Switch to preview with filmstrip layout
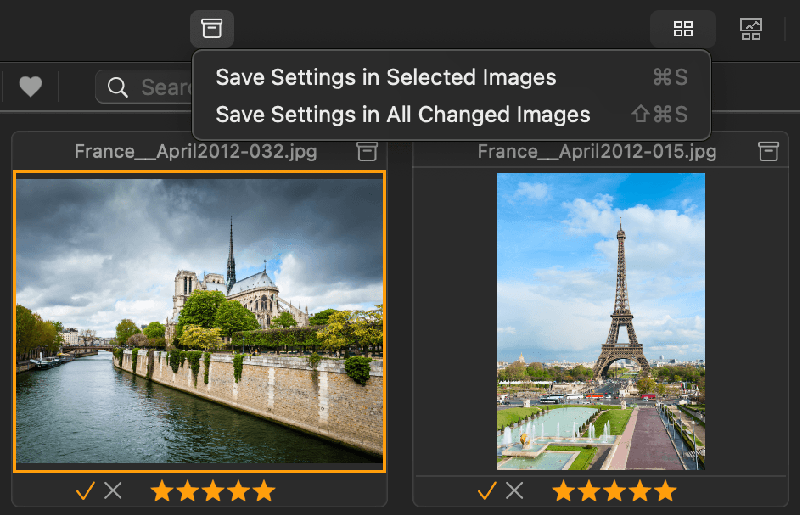Image resolution: width=800 pixels, height=515 pixels. 751,29
